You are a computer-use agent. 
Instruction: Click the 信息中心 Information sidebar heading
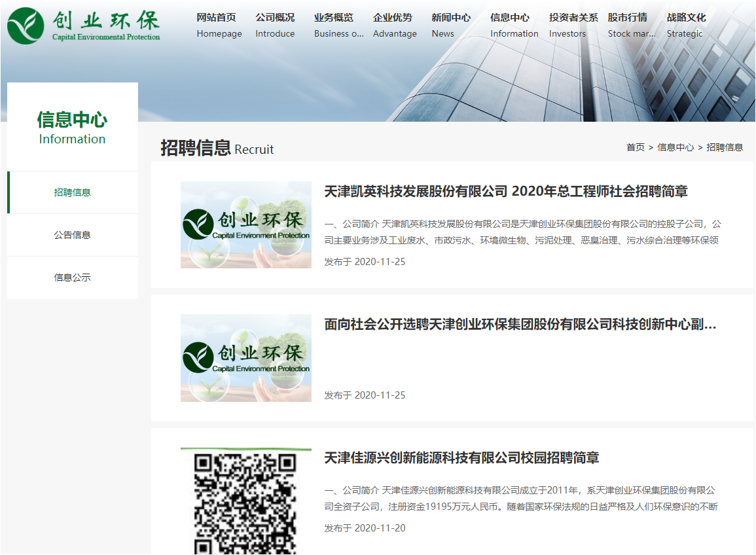point(72,128)
